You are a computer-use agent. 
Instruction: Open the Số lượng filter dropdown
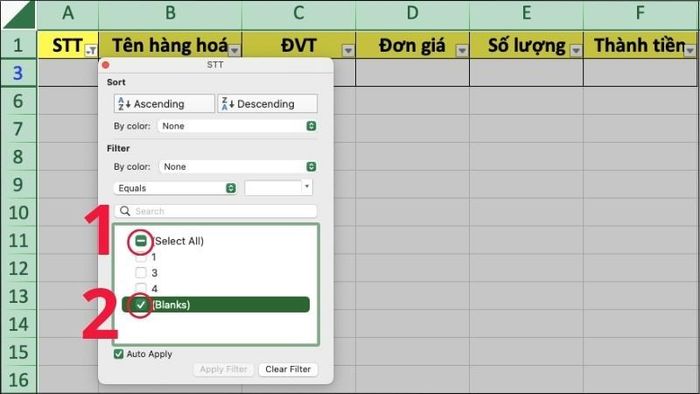[576, 51]
